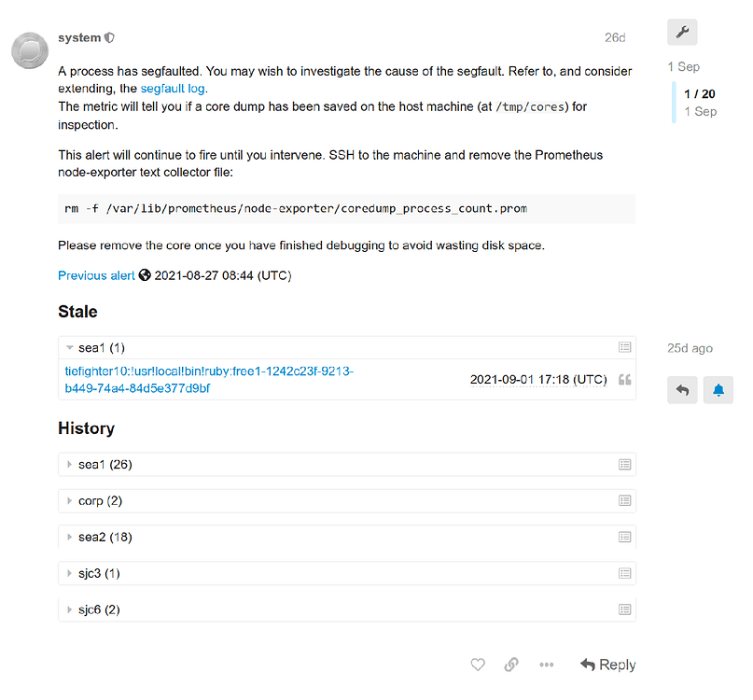Image resolution: width=753 pixels, height=700 pixels.
Task: Copy post link via chain icon
Action: (511, 665)
